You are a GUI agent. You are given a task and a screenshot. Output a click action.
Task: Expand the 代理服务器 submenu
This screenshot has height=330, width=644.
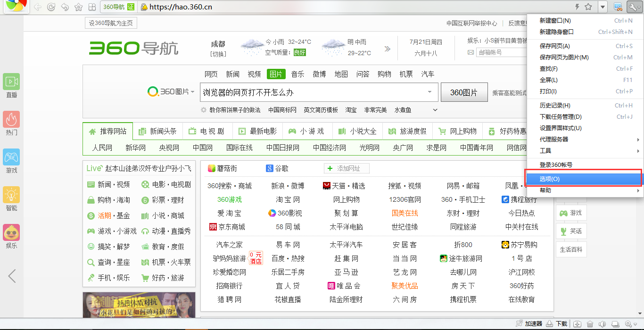(x=638, y=140)
